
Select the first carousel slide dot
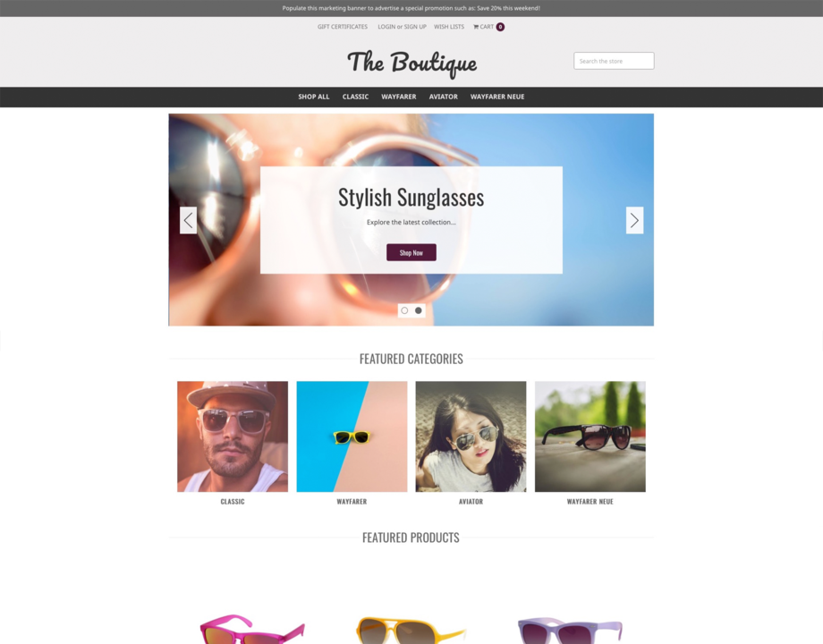[x=404, y=310]
